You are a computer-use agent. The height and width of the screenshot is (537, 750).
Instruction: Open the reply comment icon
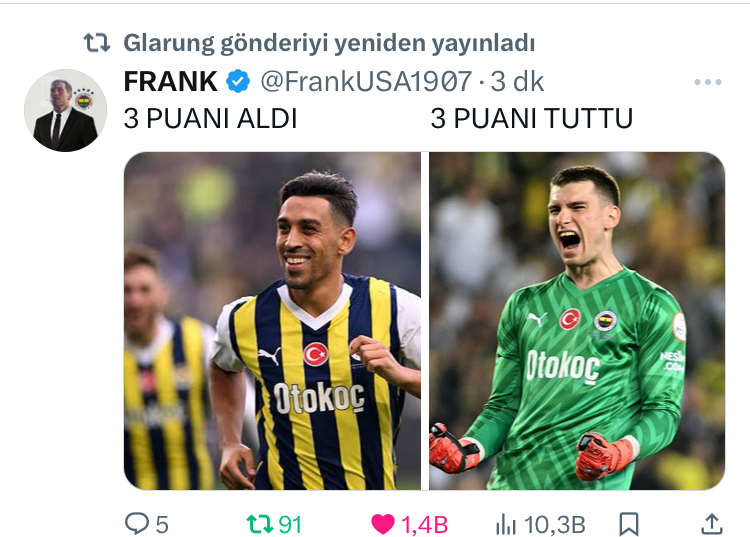(x=137, y=524)
